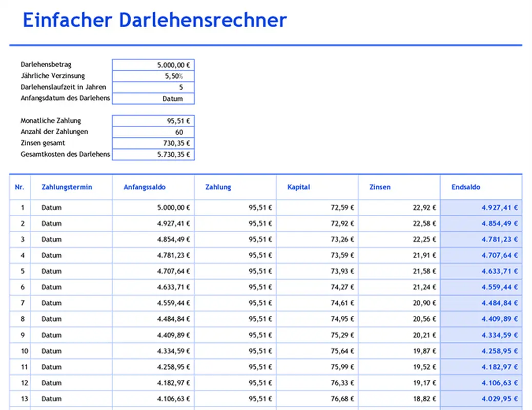Screen dimensions: 532x410
Task: Click the Zahlung column header
Action: [x=235, y=187]
